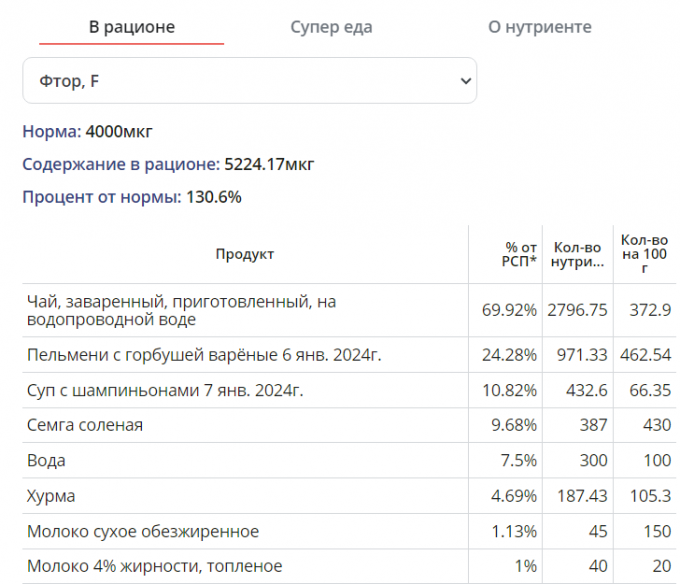
Task: Click the «Семга соленая» product
Action: tap(85, 425)
